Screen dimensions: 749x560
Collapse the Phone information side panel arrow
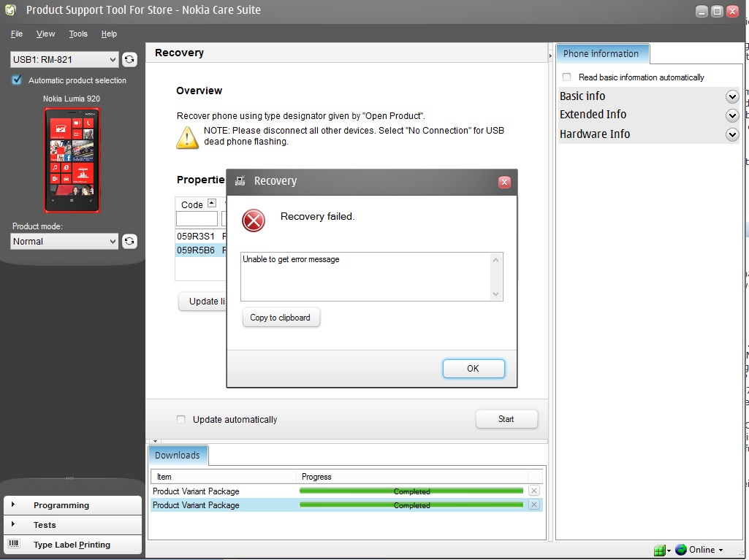coord(550,56)
